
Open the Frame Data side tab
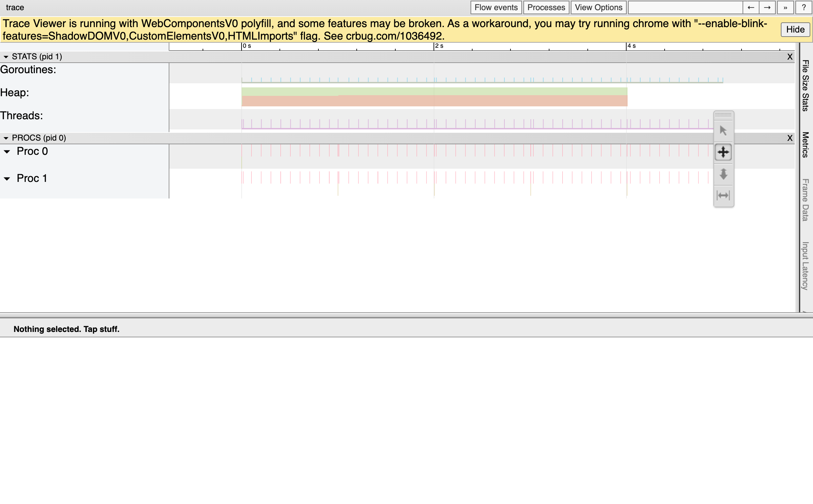coord(806,200)
